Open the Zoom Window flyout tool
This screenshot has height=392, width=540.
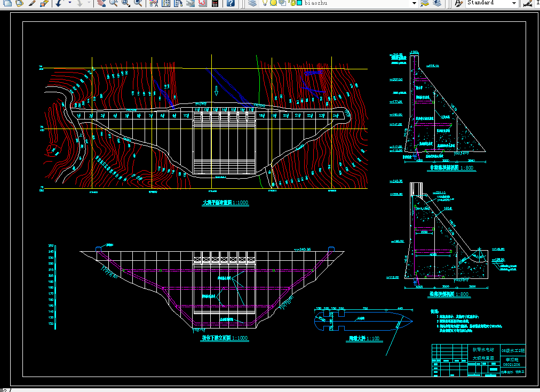click(126, 3)
